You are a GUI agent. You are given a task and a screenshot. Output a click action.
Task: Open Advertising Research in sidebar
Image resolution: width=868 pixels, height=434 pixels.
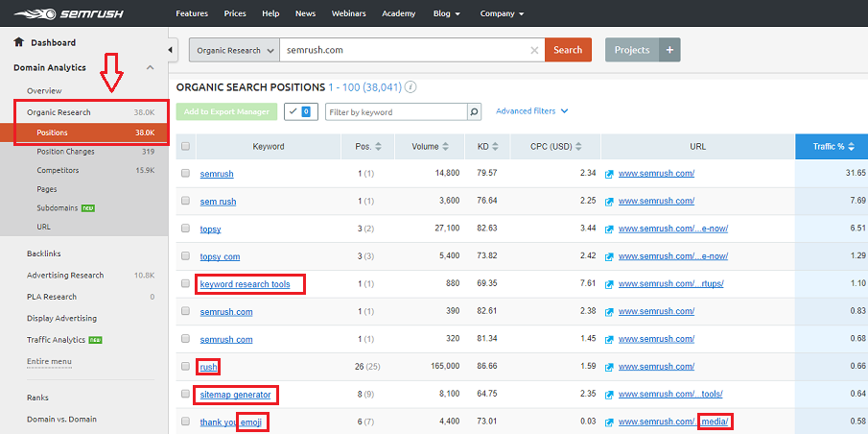pos(65,275)
